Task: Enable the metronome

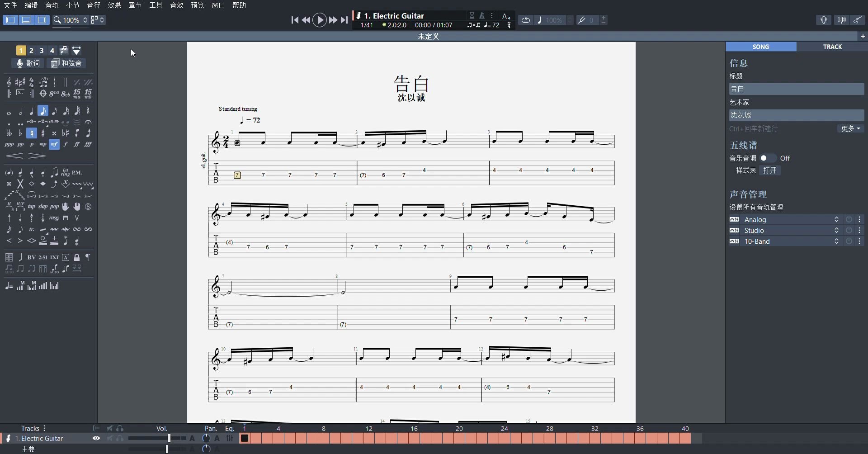Action: point(482,15)
